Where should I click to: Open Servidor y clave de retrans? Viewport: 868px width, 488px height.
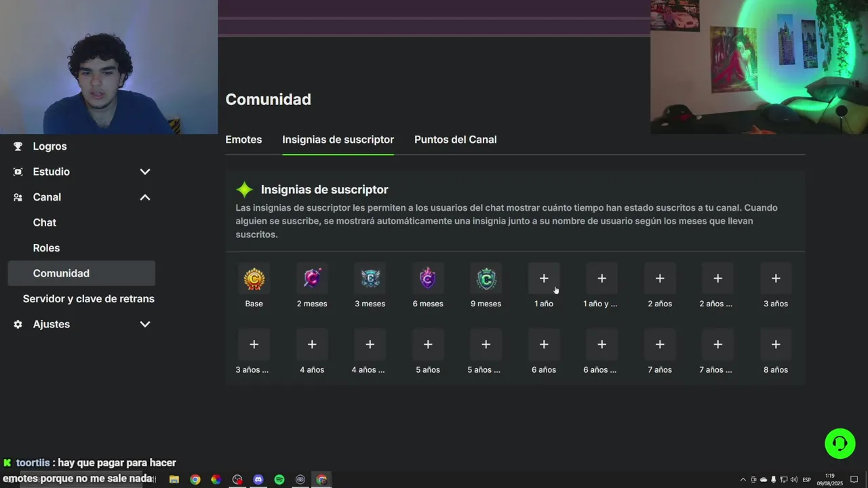coord(89,299)
